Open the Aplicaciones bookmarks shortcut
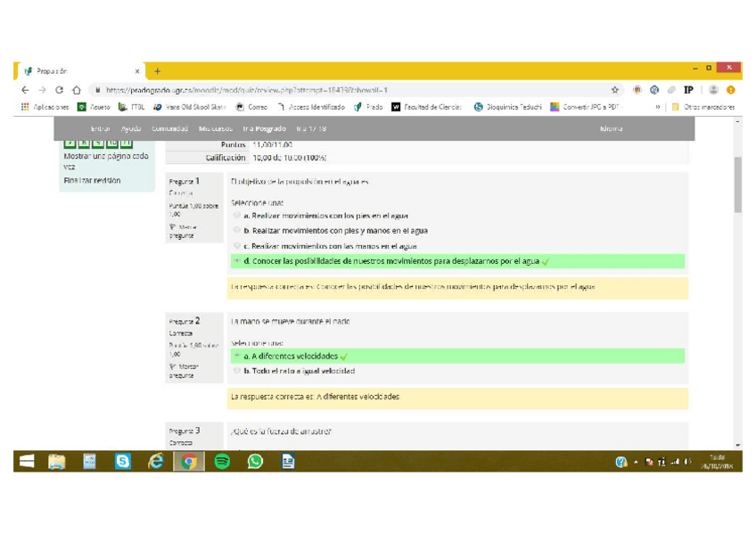Screen dimensions: 756x534 coord(45,107)
